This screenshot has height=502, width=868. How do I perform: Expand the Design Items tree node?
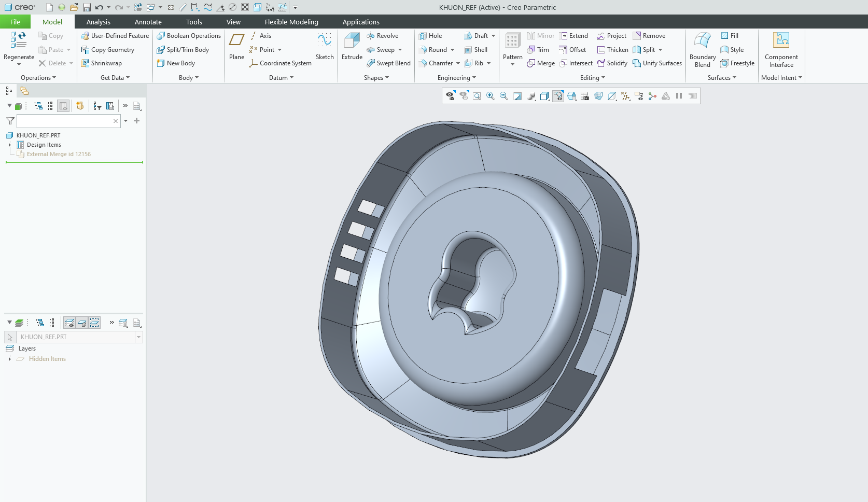[10, 145]
